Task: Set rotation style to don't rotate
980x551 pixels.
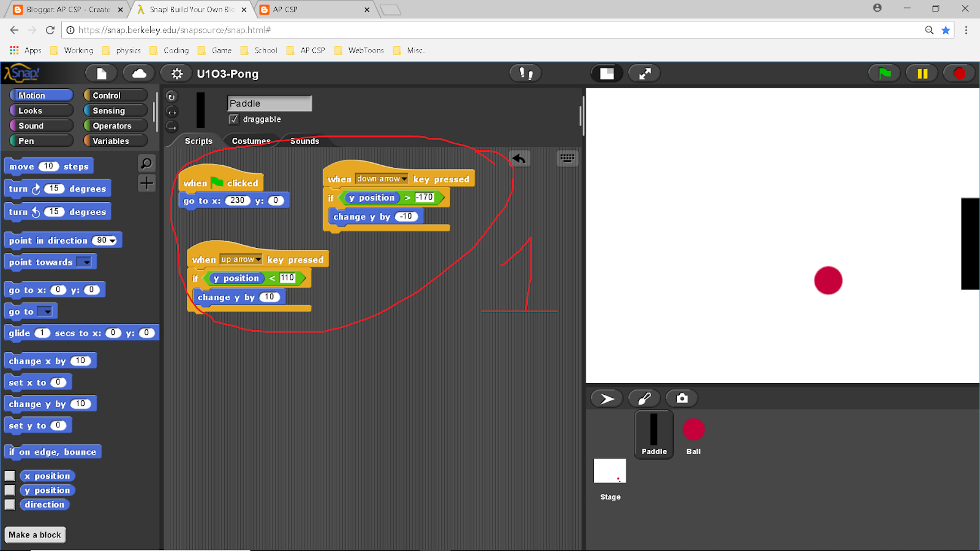Action: 171,127
